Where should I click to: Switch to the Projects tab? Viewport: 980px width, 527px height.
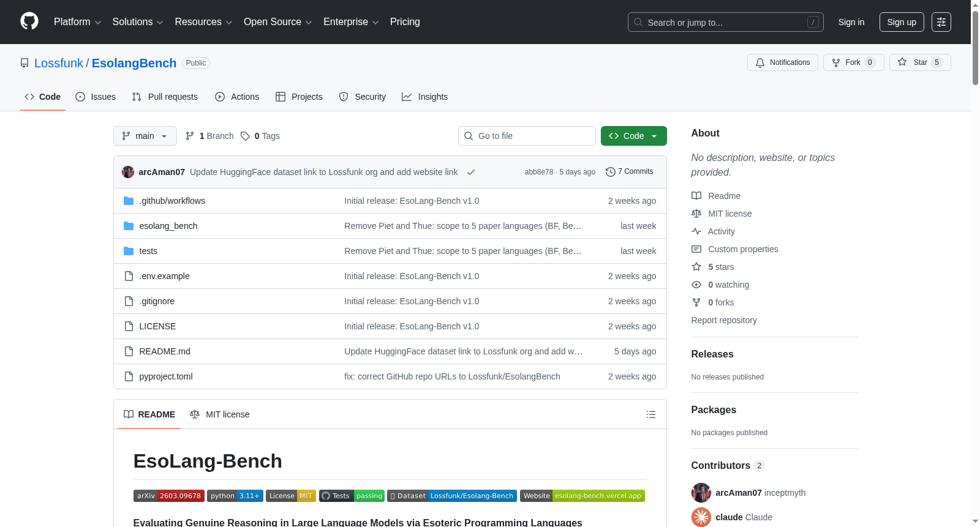point(299,97)
